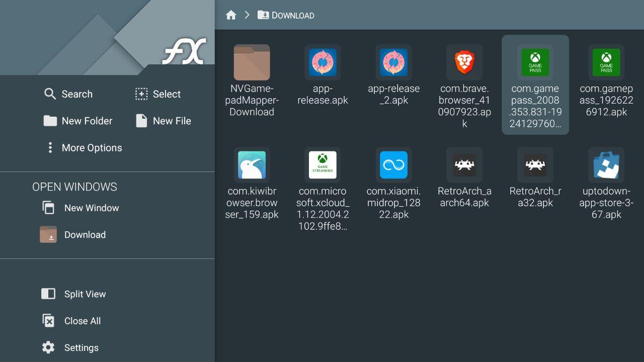Click 'com.xiaomi.midrop_12822.apk' file name
Screen dimensions: 644x362
393,203
